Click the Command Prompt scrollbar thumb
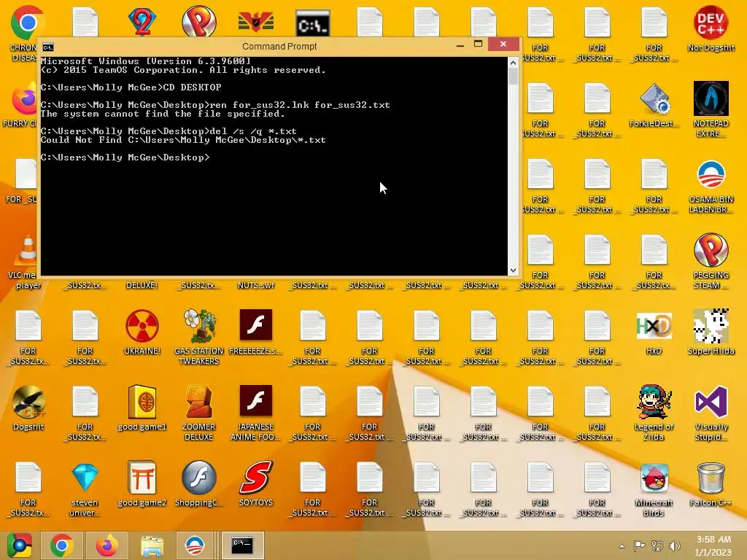The height and width of the screenshot is (560, 747). point(513,77)
